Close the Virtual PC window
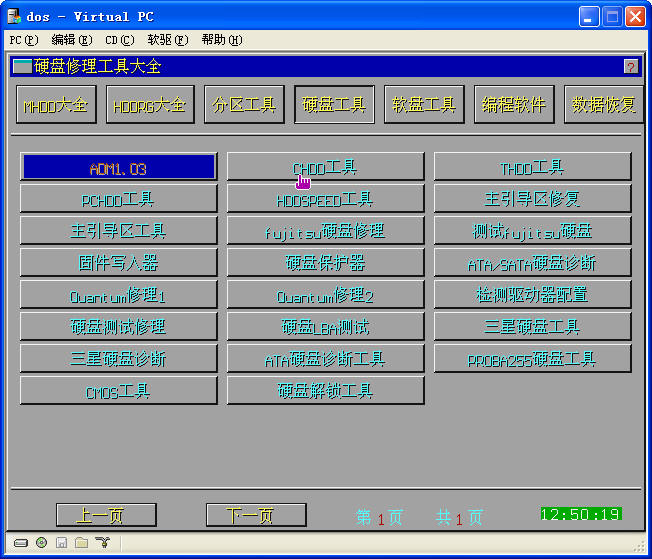 636,17
